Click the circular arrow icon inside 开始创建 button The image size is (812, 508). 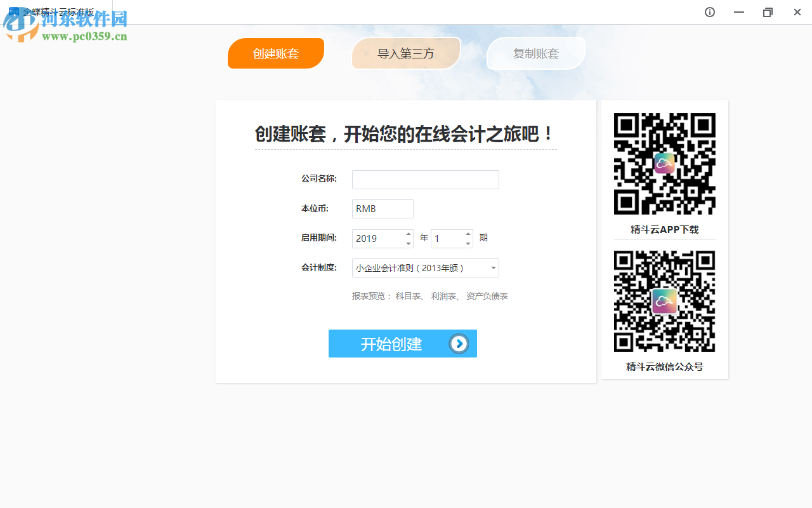(x=459, y=344)
